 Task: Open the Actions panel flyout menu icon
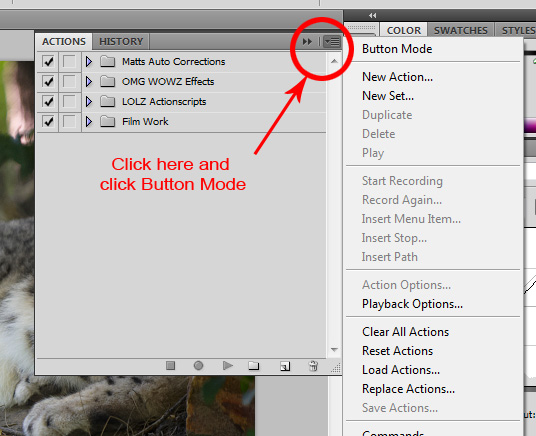click(x=332, y=42)
